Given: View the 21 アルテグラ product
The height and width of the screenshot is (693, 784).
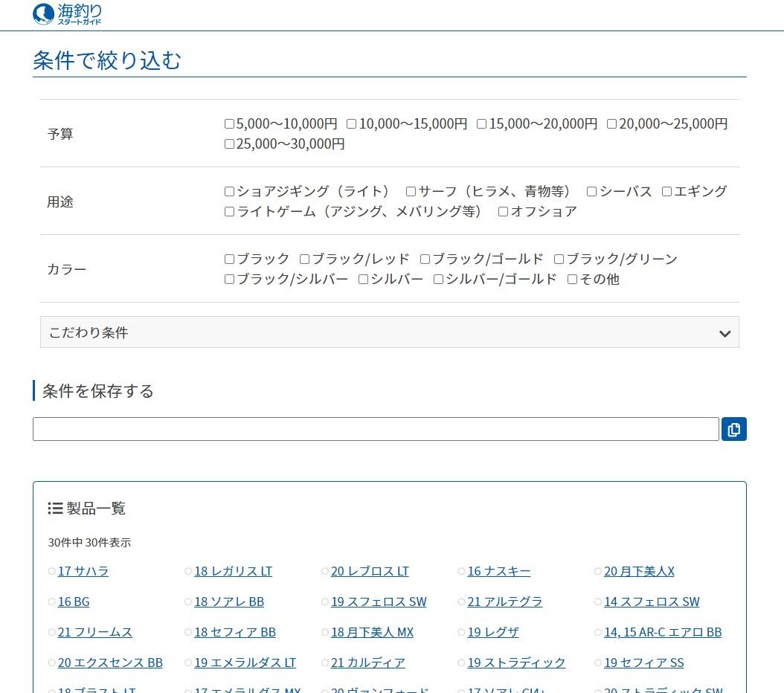Looking at the screenshot, I should [504, 602].
